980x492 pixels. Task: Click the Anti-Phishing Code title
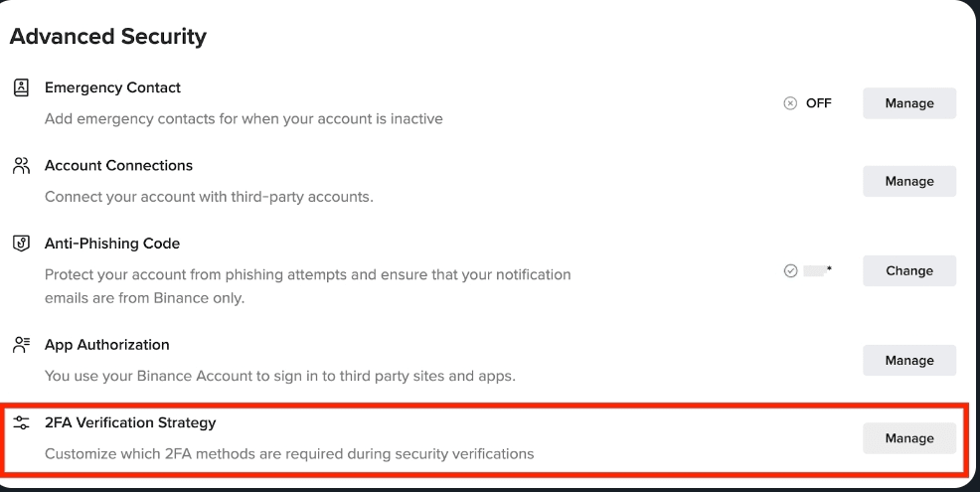111,244
